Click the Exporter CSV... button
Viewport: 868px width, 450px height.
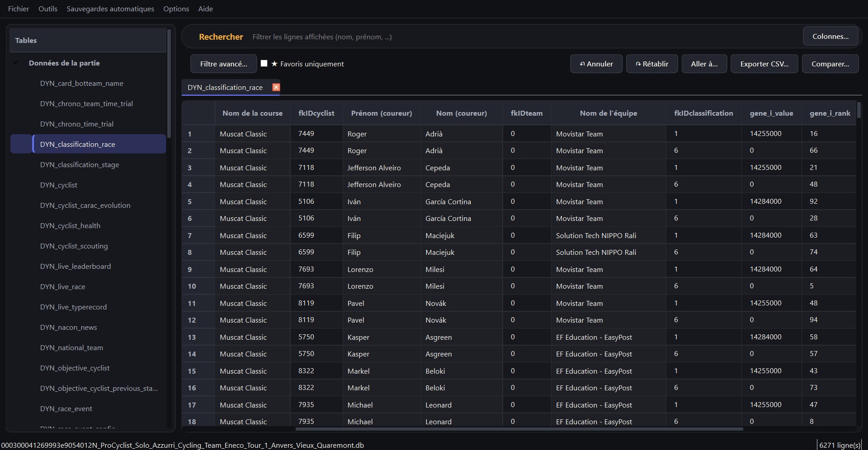pyautogui.click(x=764, y=64)
